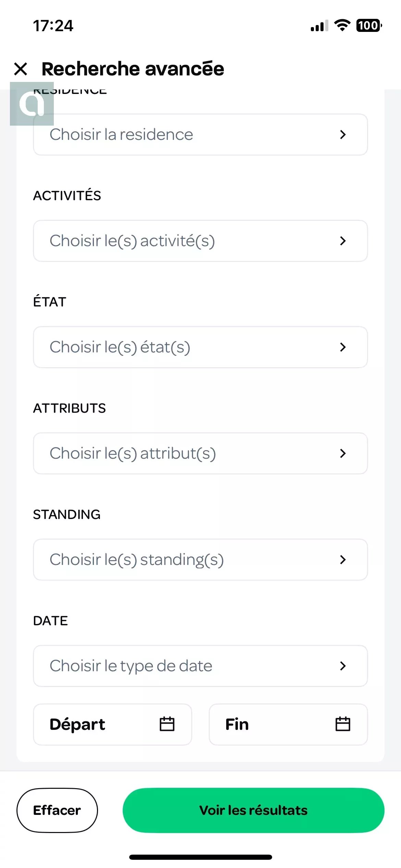Tap the Wi-Fi status icon

click(x=342, y=25)
